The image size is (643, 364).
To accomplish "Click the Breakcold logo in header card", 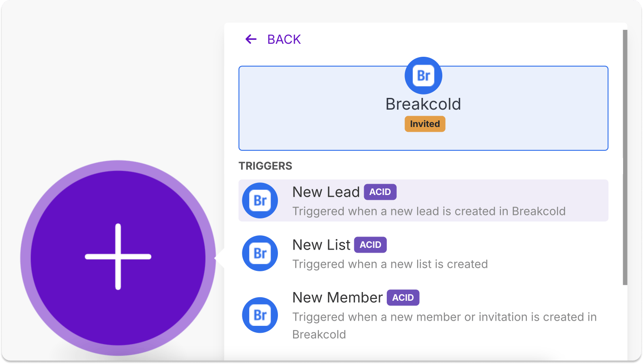I will [423, 75].
